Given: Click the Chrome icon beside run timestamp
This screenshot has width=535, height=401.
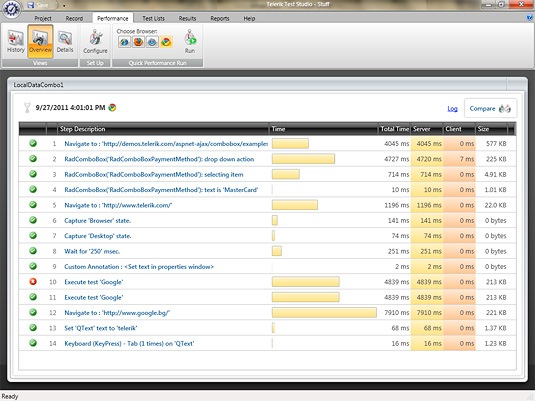Looking at the screenshot, I should 112,108.
